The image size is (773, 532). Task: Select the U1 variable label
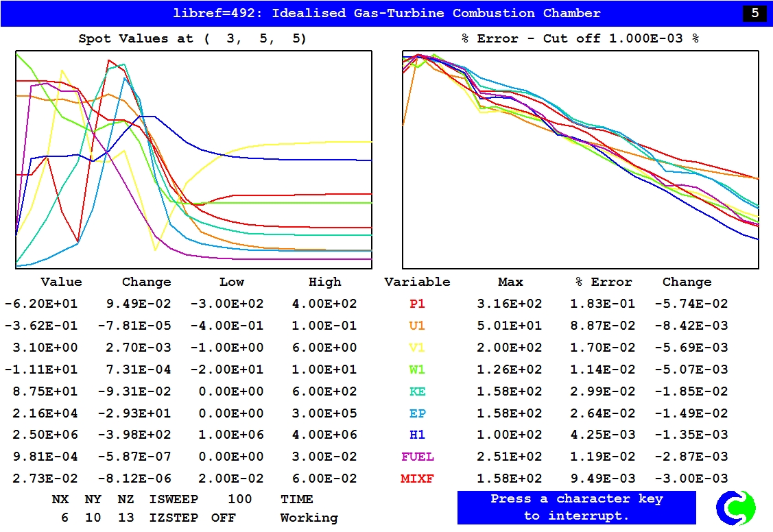pos(417,326)
